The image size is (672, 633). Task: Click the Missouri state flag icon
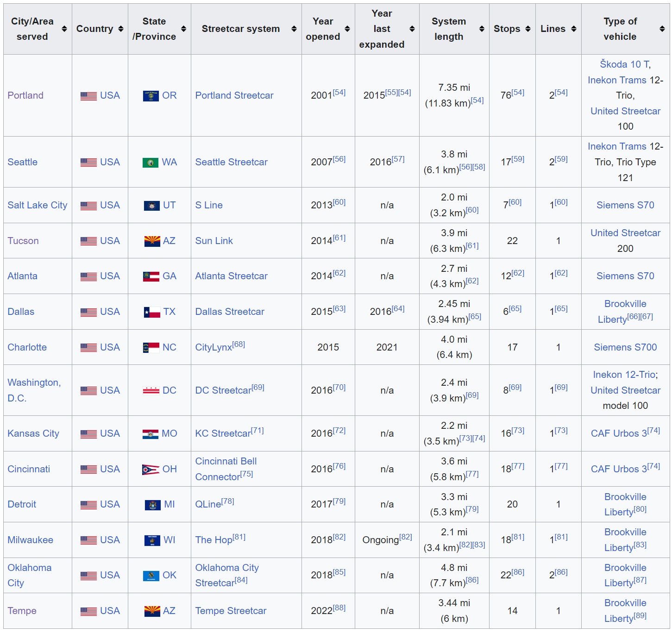(x=150, y=434)
